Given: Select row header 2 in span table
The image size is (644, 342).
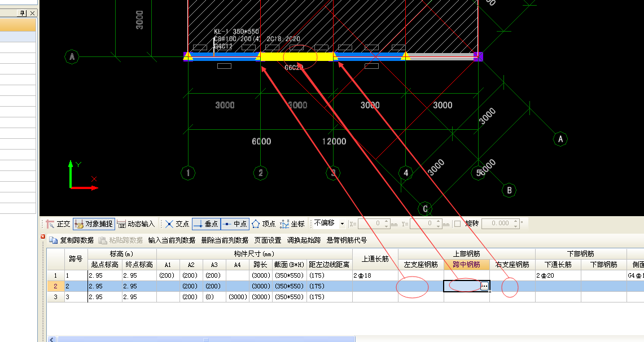Looking at the screenshot, I should pyautogui.click(x=56, y=286).
